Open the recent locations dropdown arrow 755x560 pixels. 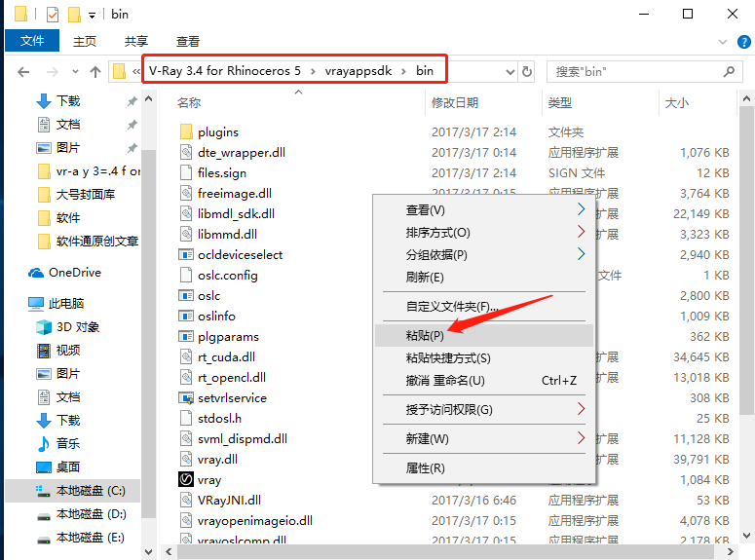pyautogui.click(x=75, y=72)
